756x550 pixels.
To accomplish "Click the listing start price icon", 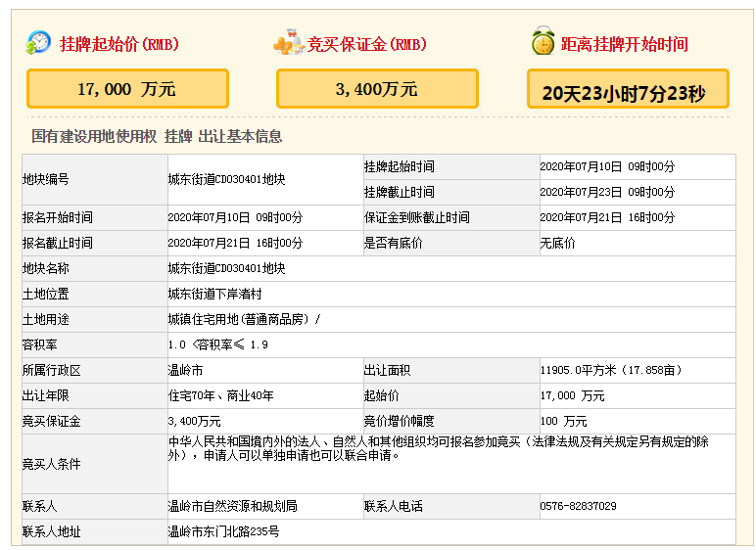I will coord(38,43).
